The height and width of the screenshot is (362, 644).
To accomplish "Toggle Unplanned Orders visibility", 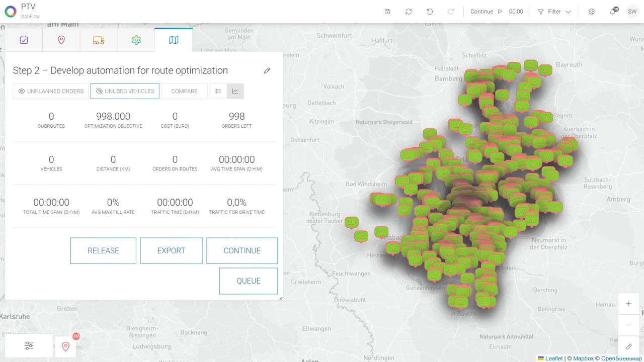I will [x=51, y=91].
